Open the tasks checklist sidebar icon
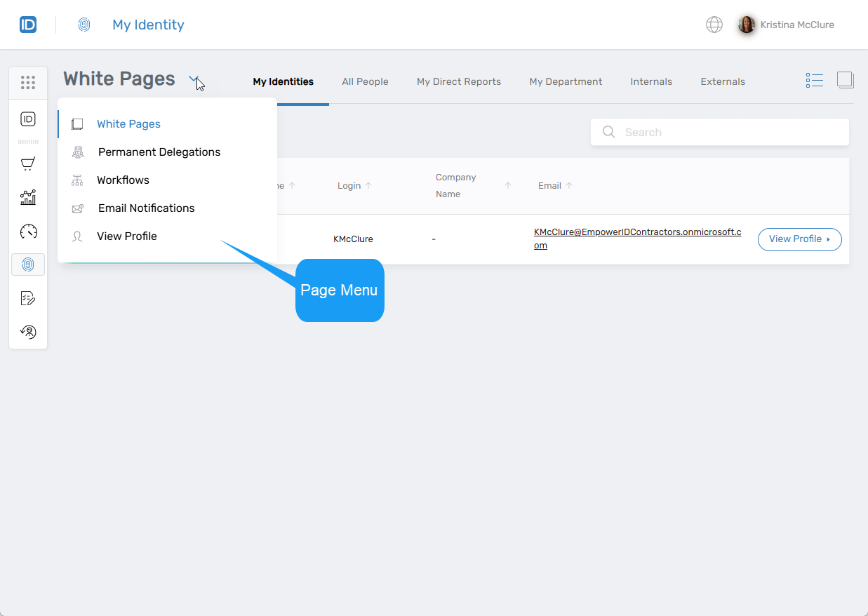 click(28, 299)
